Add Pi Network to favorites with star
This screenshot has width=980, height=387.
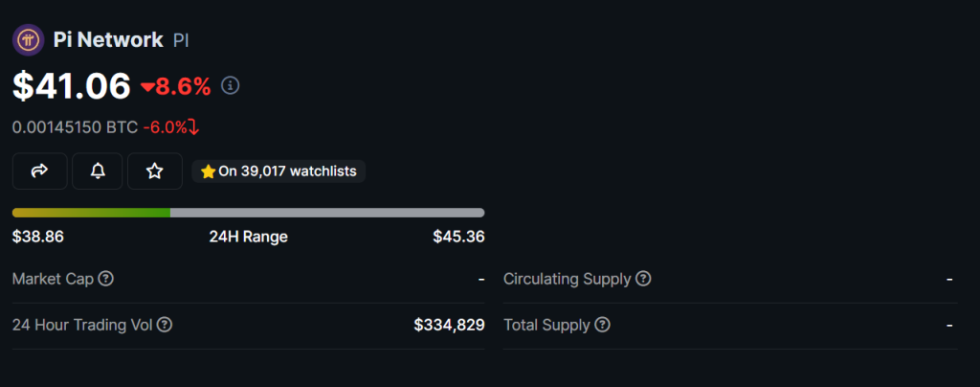coord(154,171)
